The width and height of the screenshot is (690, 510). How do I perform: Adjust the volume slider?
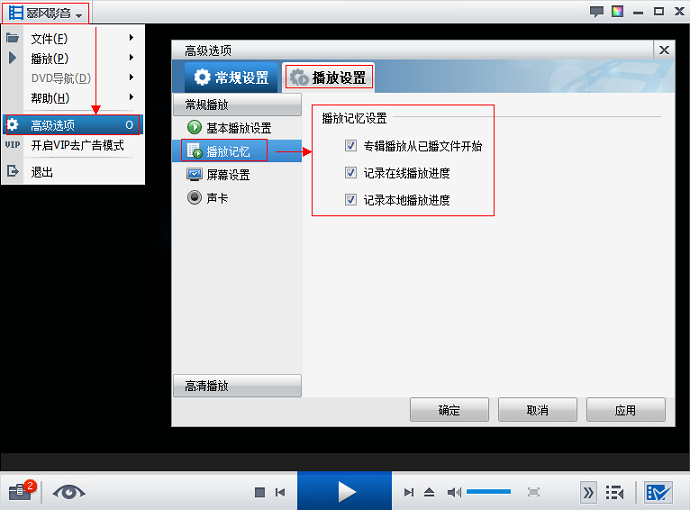[x=489, y=492]
